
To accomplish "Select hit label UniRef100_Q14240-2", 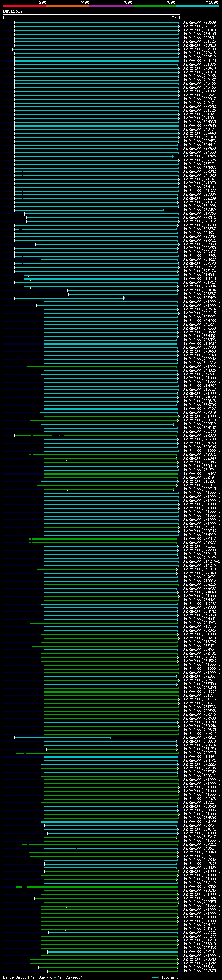I will pyautogui.click(x=201, y=561).
